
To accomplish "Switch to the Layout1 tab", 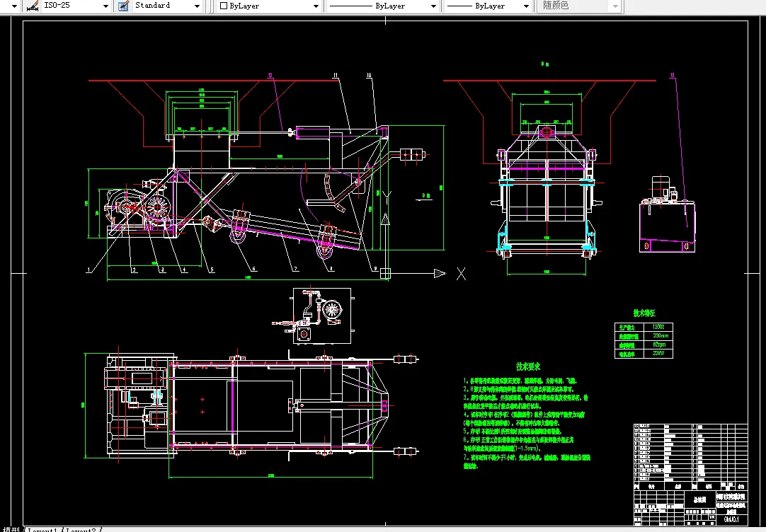I will pos(42,530).
